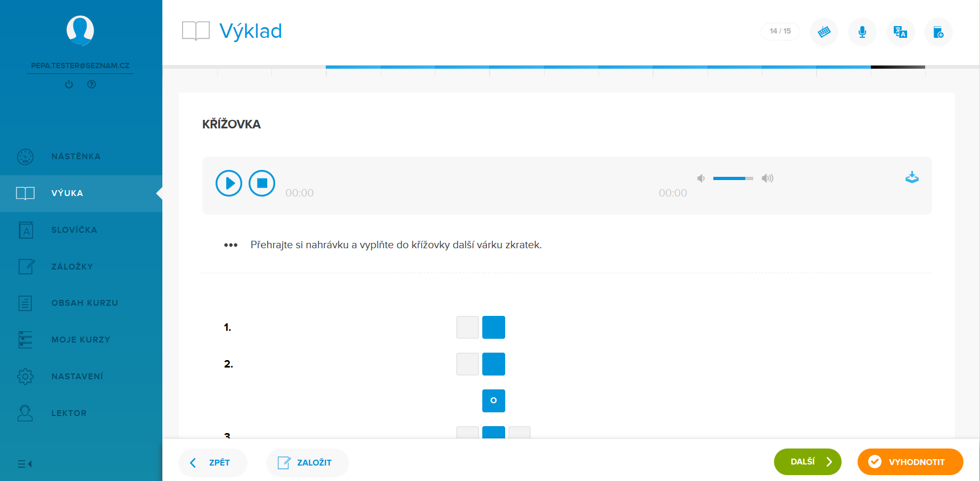Click the logout power icon

(69, 84)
